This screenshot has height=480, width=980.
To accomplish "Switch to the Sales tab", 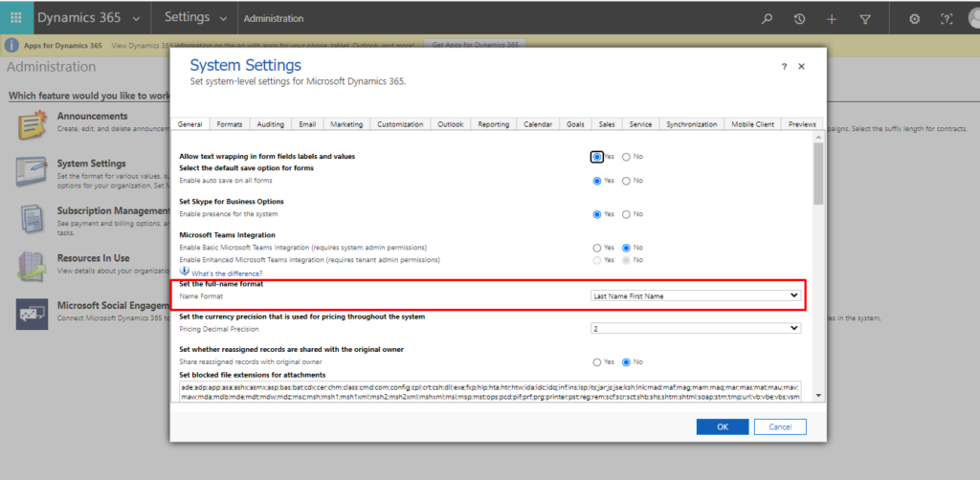I will point(607,124).
